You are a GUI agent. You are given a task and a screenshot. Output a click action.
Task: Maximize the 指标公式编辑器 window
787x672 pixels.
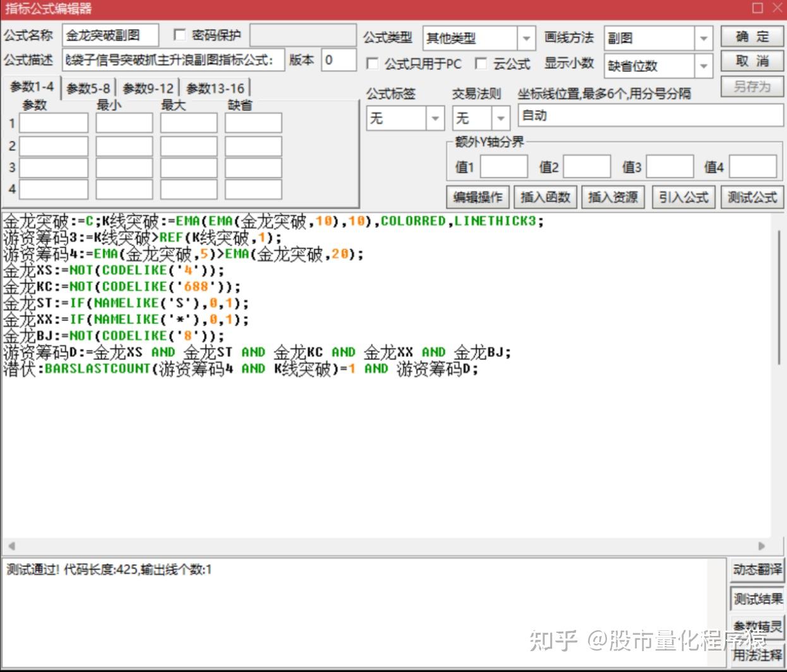757,8
